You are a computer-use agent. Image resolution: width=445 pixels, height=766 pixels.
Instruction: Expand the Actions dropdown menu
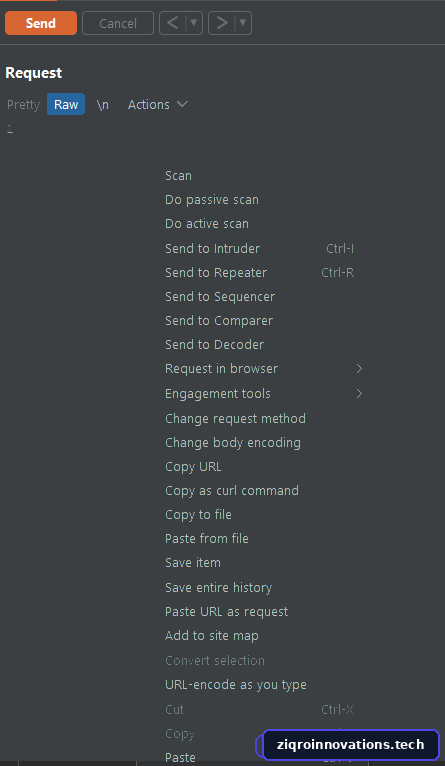[x=158, y=104]
